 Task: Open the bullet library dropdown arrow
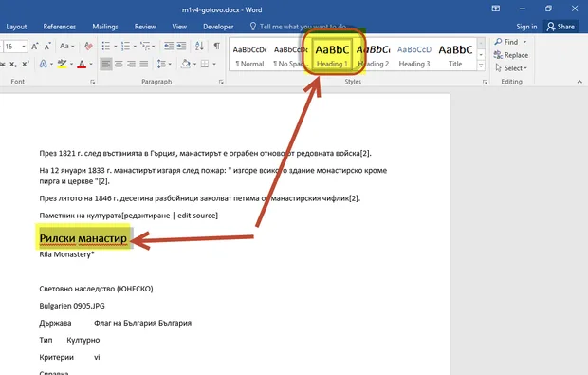point(116,47)
